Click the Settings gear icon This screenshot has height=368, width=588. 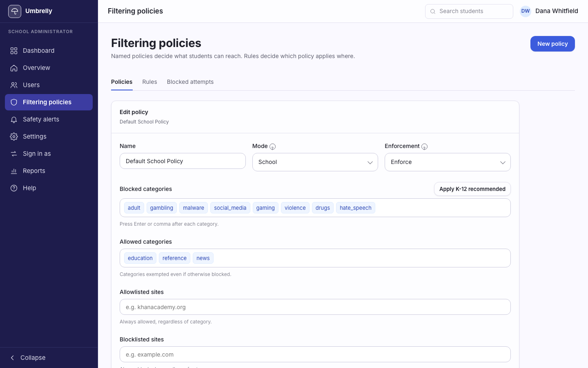pos(14,137)
